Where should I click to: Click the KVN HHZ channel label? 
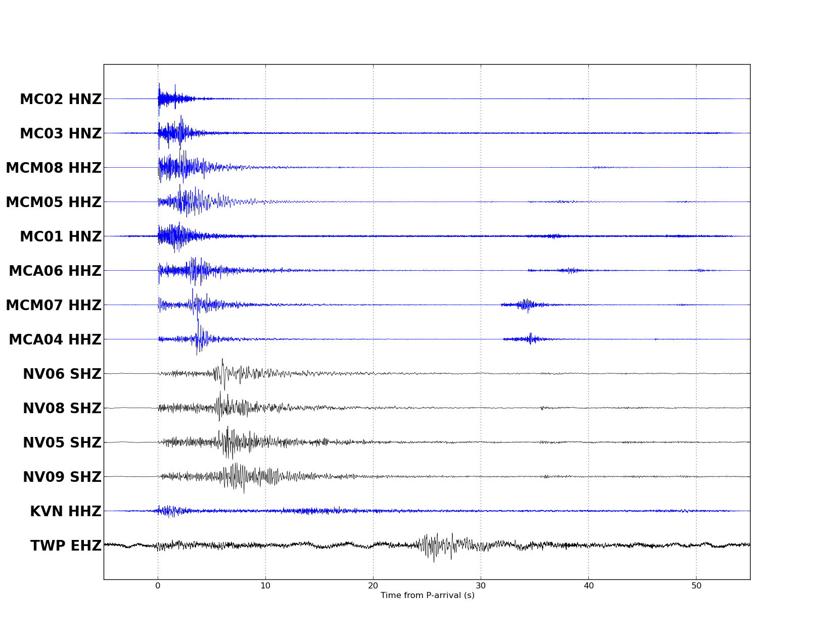[66, 512]
